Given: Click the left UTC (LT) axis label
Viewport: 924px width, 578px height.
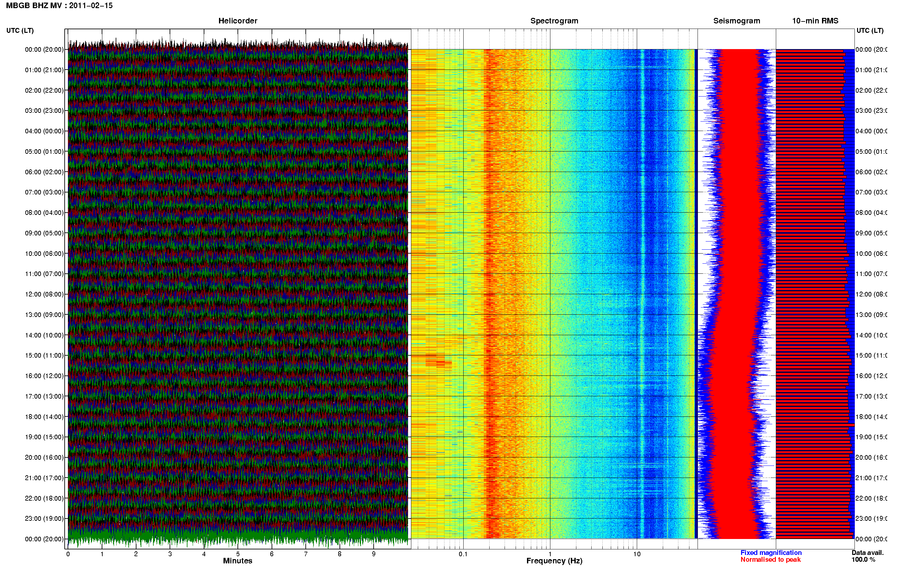Looking at the screenshot, I should click(20, 31).
